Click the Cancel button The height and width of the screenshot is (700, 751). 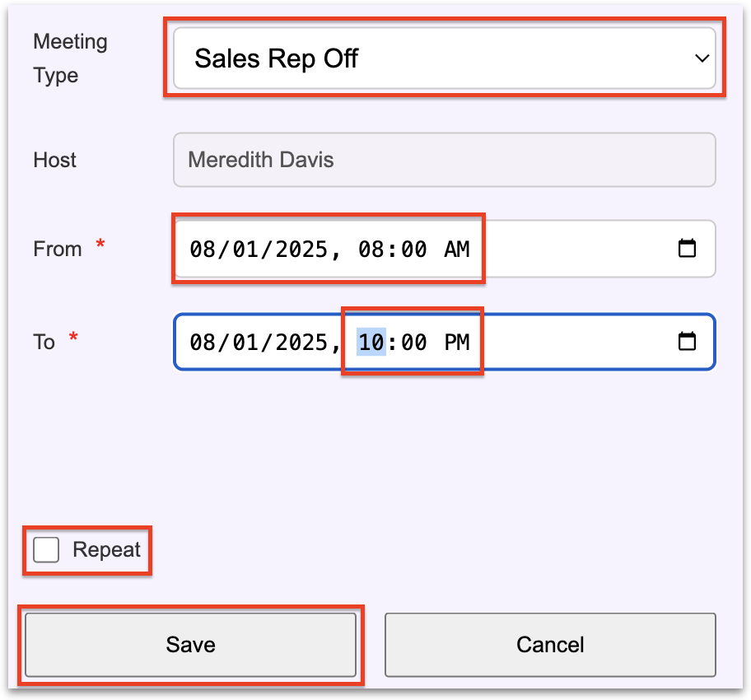coord(550,645)
